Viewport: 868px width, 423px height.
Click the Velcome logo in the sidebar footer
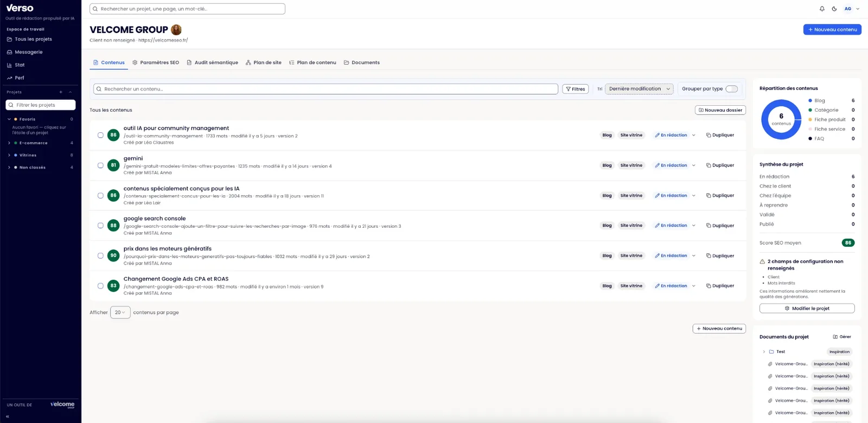pos(62,405)
